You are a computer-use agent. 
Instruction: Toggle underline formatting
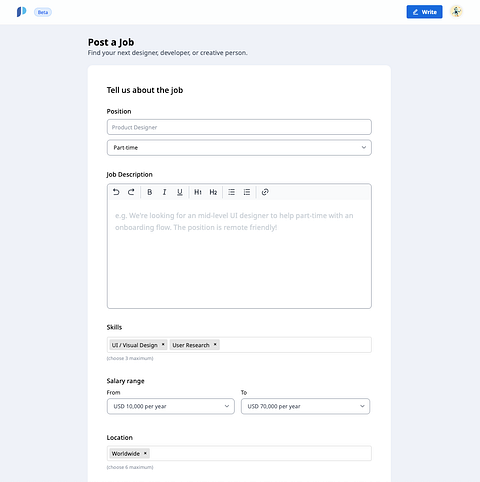tap(180, 192)
